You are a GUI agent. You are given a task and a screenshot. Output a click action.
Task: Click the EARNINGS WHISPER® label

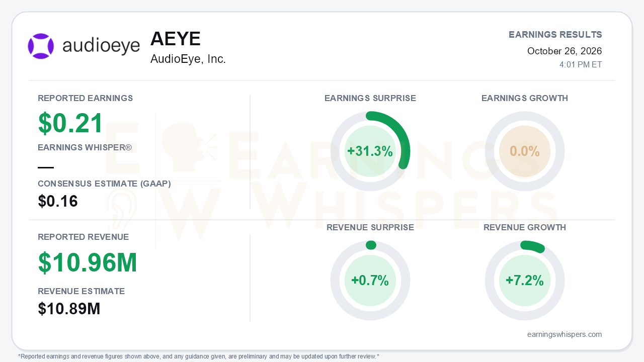(85, 148)
